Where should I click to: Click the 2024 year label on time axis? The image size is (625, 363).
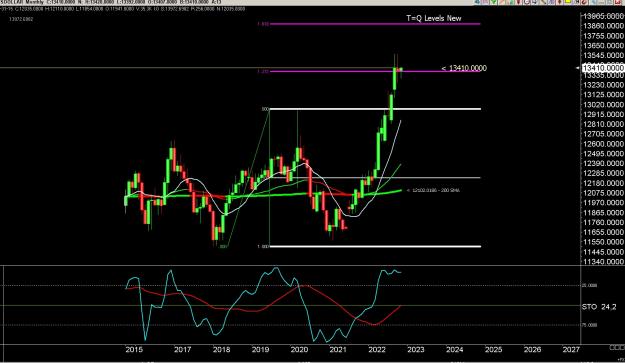(454, 349)
